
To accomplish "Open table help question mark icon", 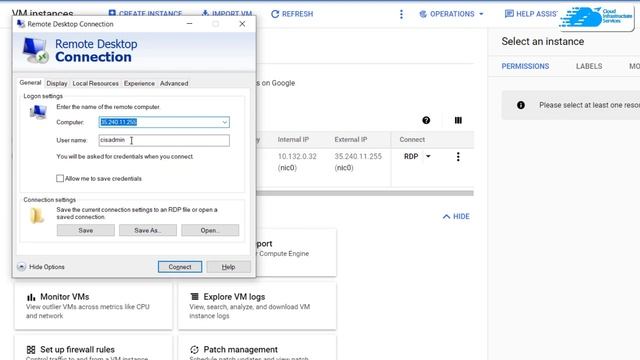I will click(426, 120).
